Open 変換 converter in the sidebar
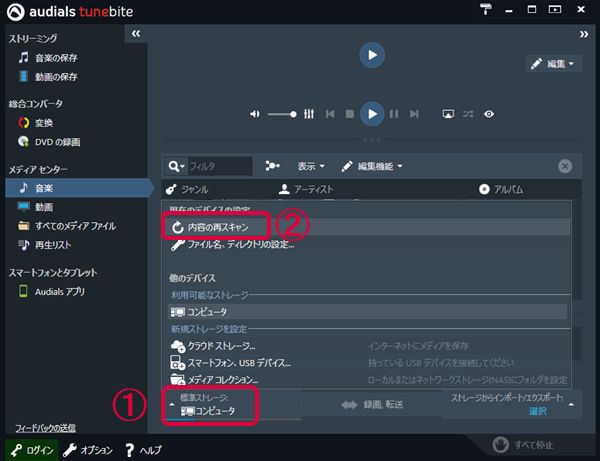Image resolution: width=600 pixels, height=461 pixels. (x=36, y=123)
